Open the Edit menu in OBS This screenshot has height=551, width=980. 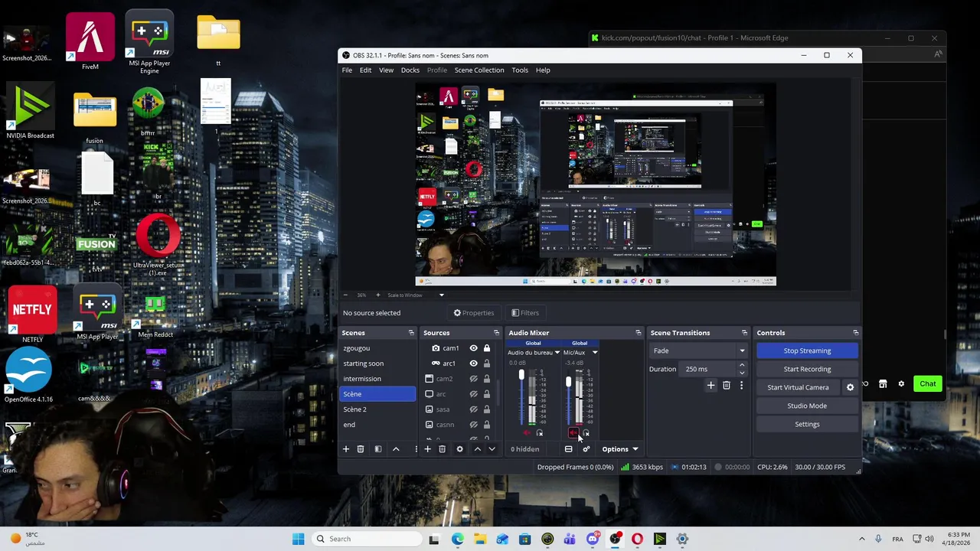(365, 70)
